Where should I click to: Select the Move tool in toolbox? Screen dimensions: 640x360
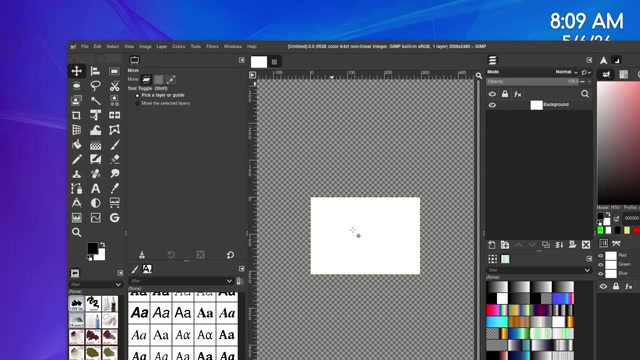pos(76,71)
